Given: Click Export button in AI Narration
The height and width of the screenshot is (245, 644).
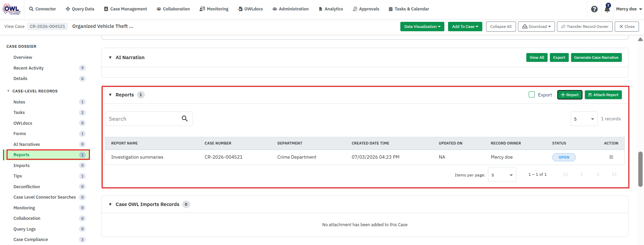Looking at the screenshot, I should (559, 57).
